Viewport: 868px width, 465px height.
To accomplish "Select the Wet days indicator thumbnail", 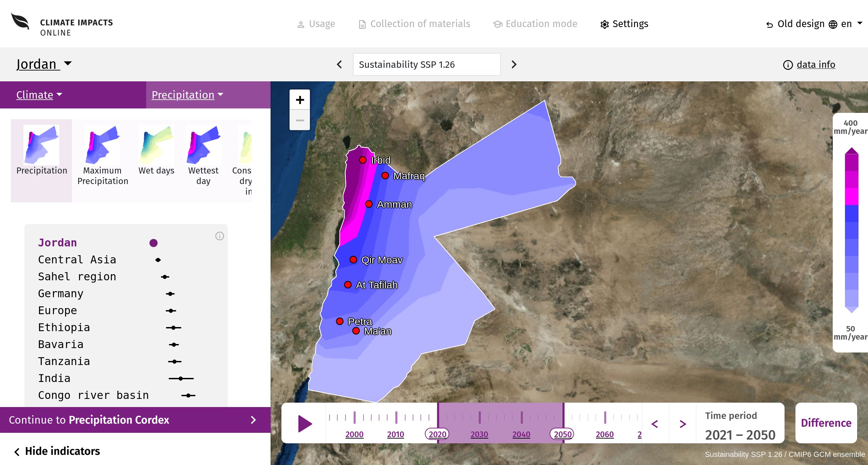I will point(156,150).
